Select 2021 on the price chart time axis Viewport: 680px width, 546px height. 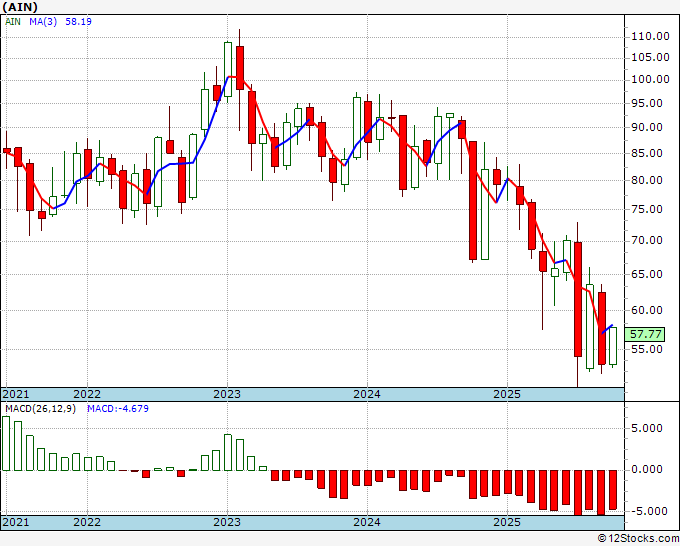pyautogui.click(x=16, y=394)
